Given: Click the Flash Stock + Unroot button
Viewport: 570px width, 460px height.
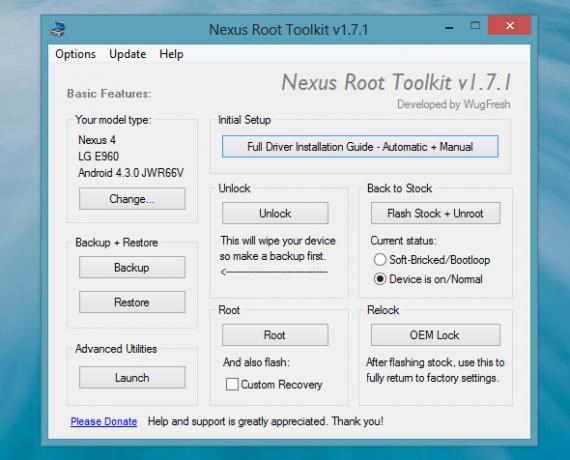Looking at the screenshot, I should (435, 213).
